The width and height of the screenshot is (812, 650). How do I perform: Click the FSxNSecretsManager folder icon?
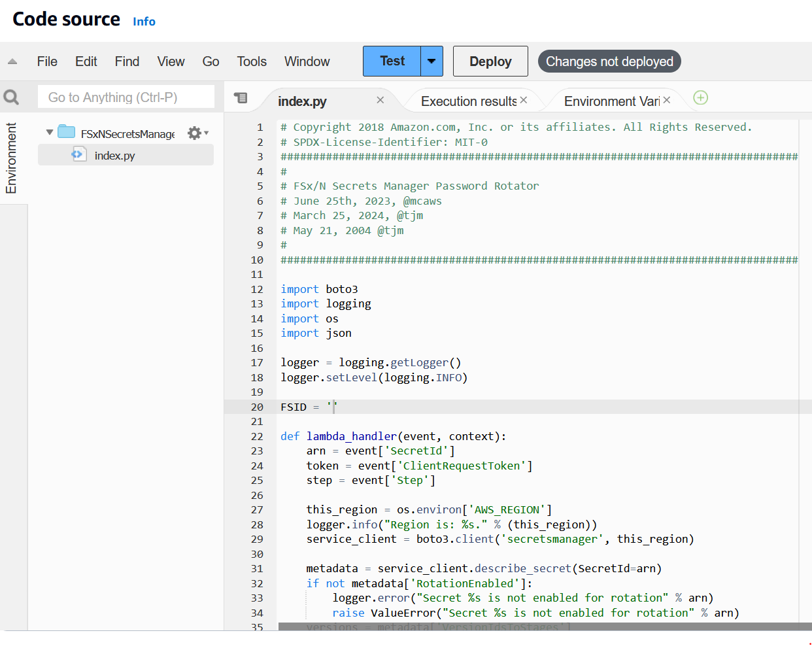coord(66,131)
